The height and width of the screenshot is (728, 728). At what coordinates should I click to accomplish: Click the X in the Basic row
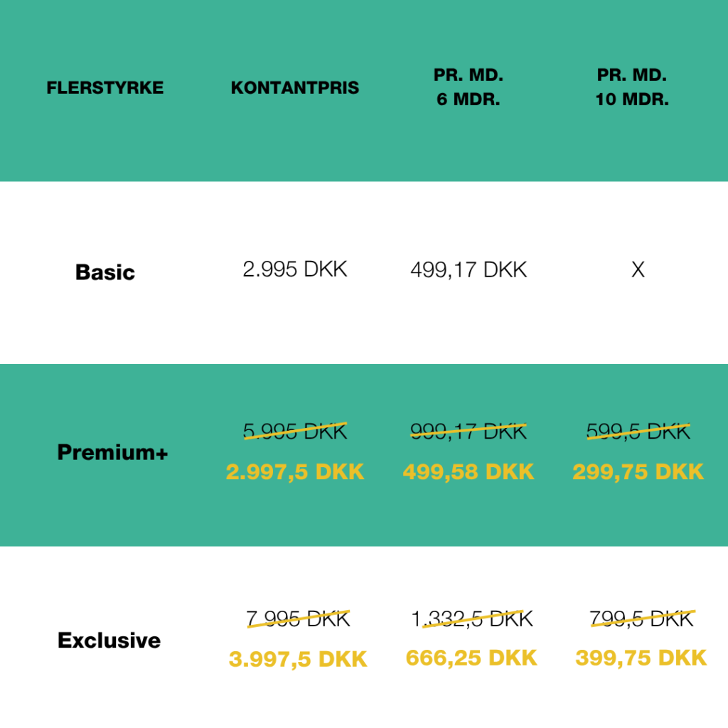(x=638, y=269)
